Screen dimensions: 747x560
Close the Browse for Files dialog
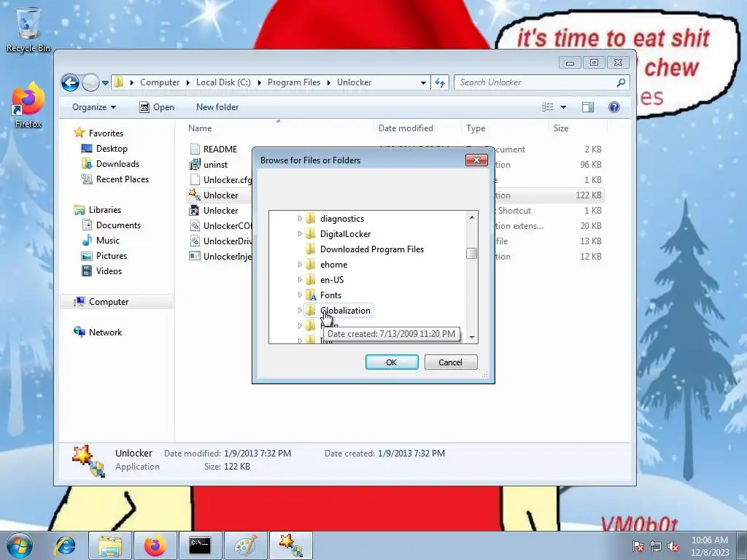click(476, 160)
